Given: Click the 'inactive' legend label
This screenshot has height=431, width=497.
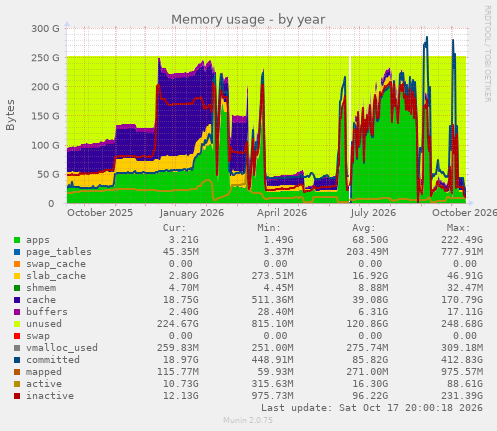Looking at the screenshot, I should coord(50,396).
